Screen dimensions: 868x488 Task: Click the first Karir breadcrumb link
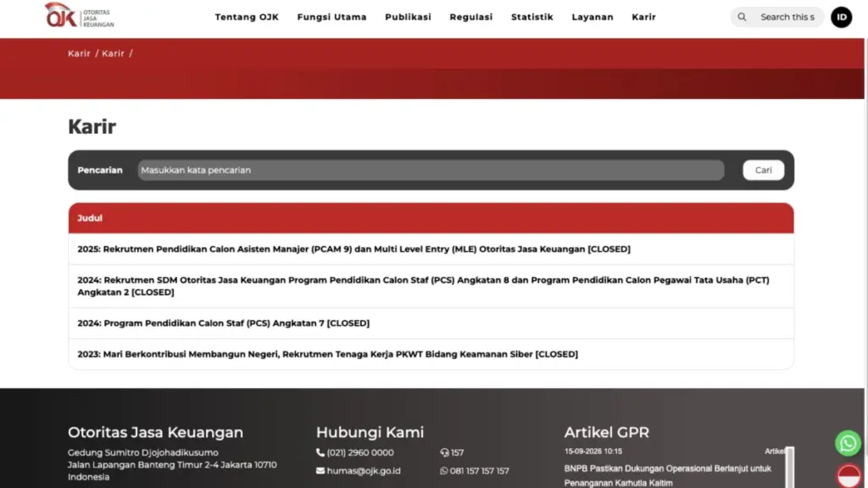(79, 53)
